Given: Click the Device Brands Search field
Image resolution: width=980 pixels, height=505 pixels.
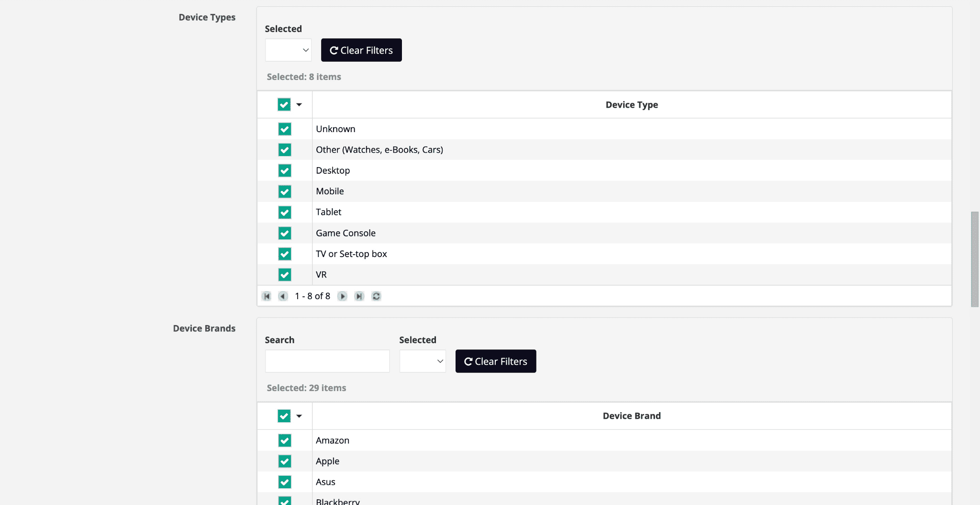Looking at the screenshot, I should tap(327, 361).
